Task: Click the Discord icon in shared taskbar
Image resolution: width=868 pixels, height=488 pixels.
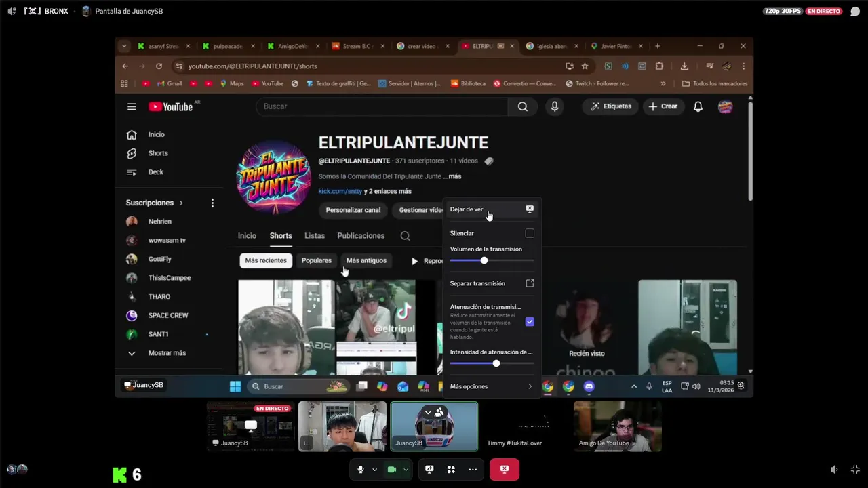Action: tap(589, 386)
